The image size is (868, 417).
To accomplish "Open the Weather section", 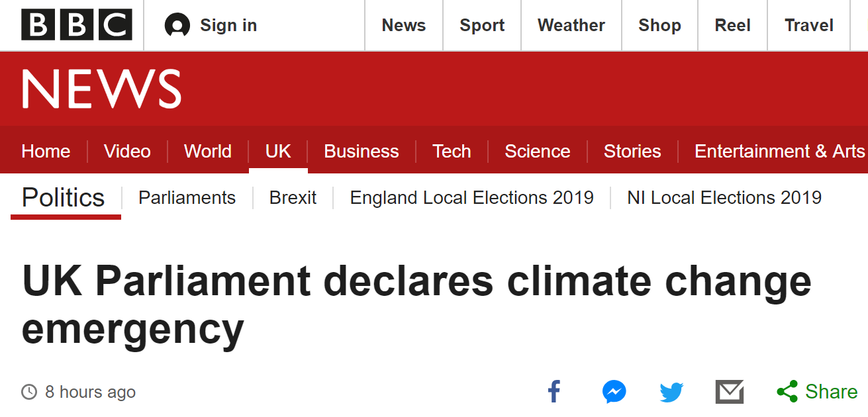I will click(x=571, y=26).
